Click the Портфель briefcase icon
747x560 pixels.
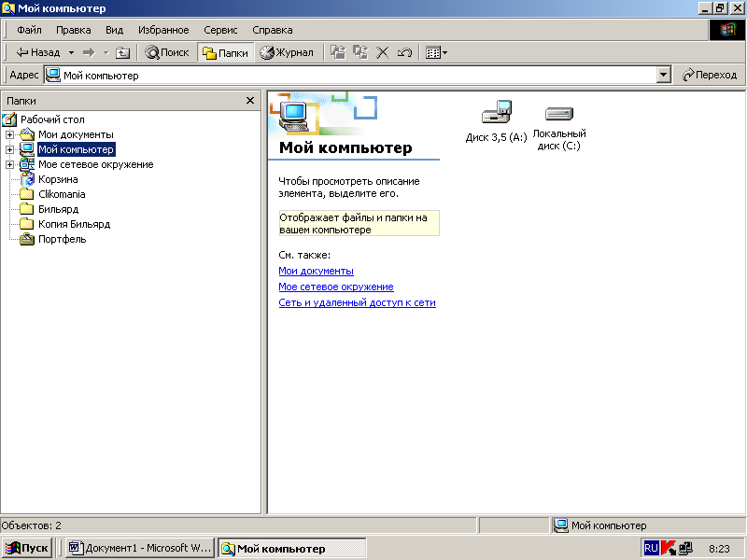click(x=27, y=239)
